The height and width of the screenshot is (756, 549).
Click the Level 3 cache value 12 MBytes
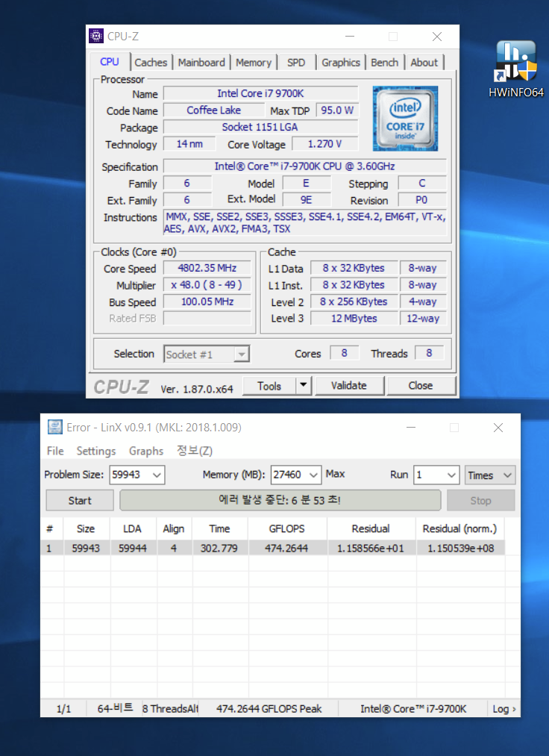pyautogui.click(x=354, y=319)
